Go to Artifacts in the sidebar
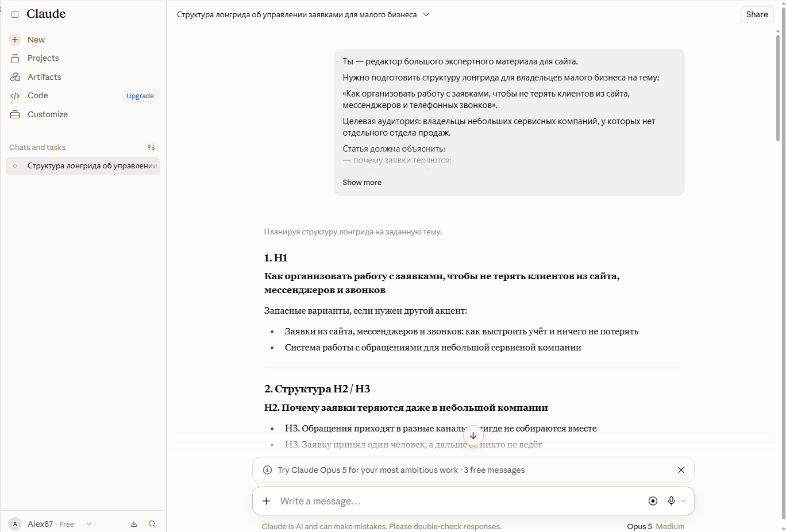The image size is (786, 532). coord(84,77)
